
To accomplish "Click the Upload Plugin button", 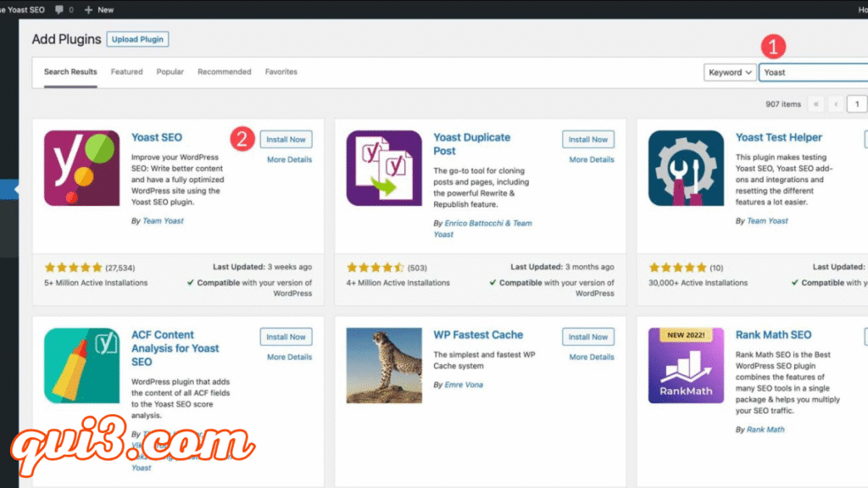I will point(137,39).
